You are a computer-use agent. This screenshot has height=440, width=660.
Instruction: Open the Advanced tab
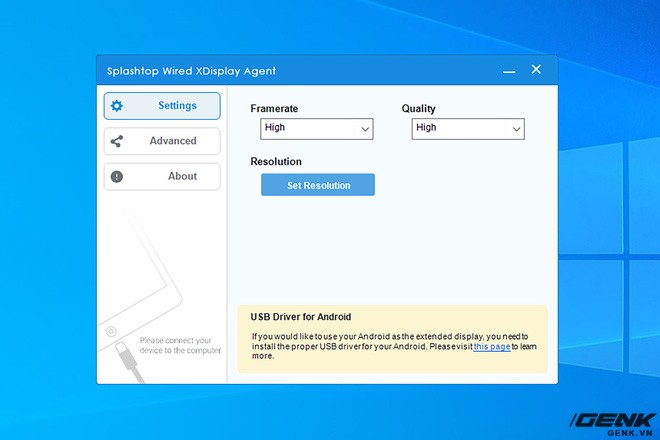(x=173, y=141)
